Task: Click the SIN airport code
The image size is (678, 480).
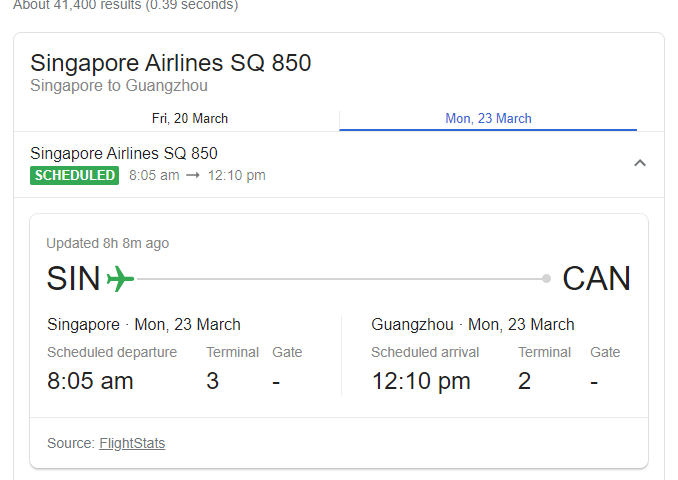Action: pyautogui.click(x=74, y=279)
